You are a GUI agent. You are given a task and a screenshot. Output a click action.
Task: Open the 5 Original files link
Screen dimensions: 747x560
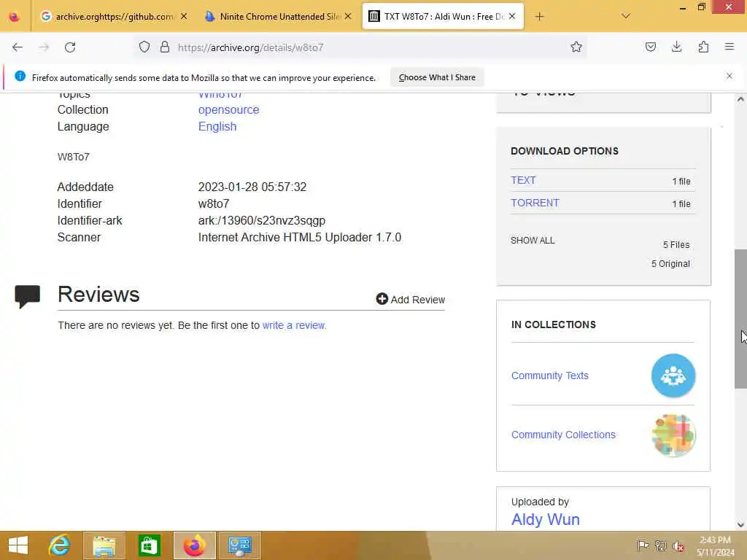tap(670, 264)
